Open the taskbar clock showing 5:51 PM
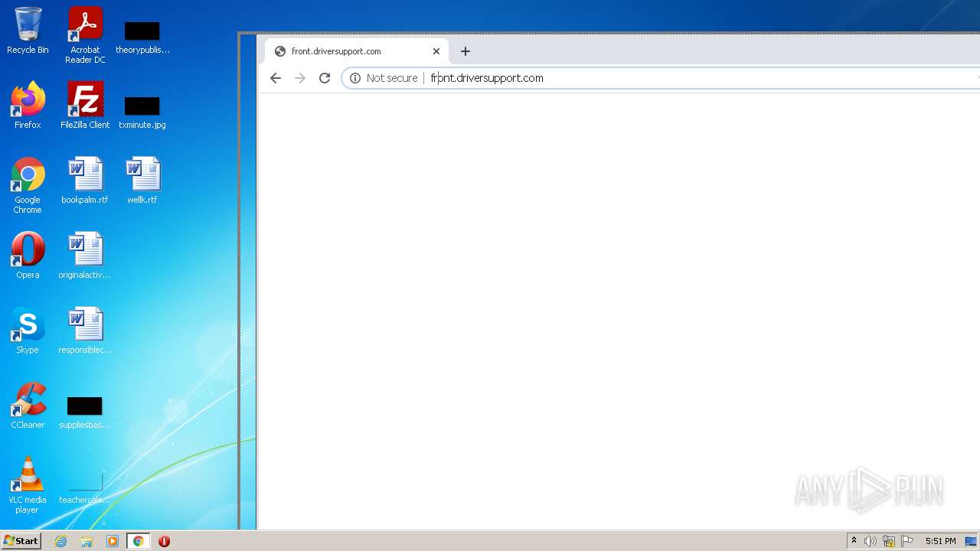 940,541
